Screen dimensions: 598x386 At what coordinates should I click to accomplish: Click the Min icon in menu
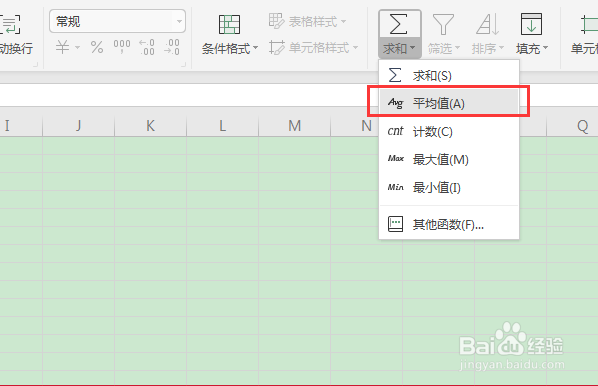coord(395,187)
